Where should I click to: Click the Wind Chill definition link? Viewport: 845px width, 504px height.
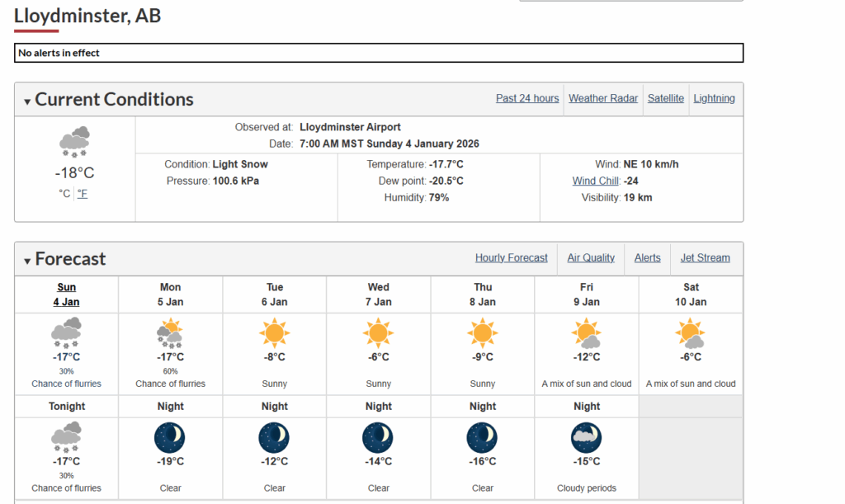coord(596,181)
